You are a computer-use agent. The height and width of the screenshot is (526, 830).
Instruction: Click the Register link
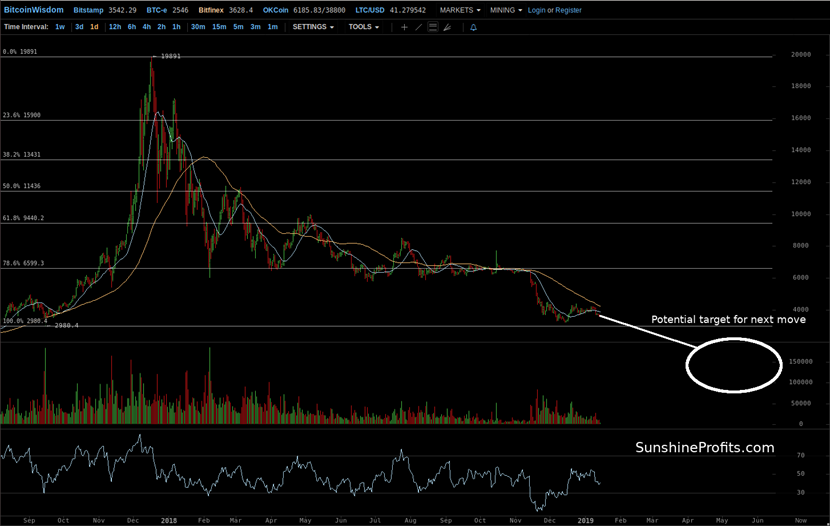[x=569, y=10]
